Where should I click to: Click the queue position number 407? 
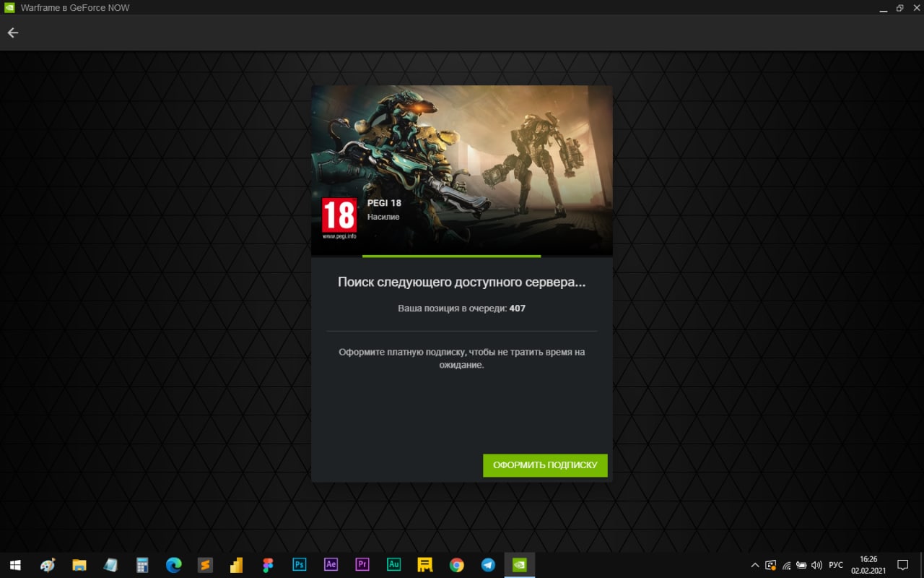point(518,309)
